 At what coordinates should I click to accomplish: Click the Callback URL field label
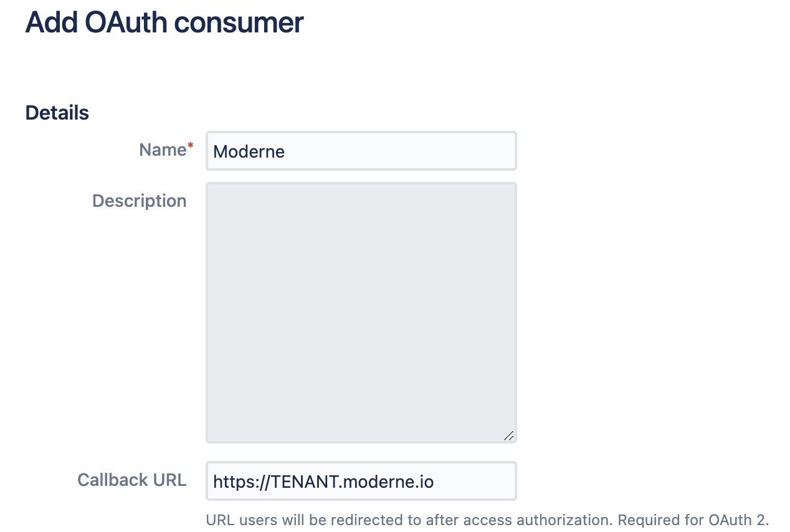coord(132,480)
